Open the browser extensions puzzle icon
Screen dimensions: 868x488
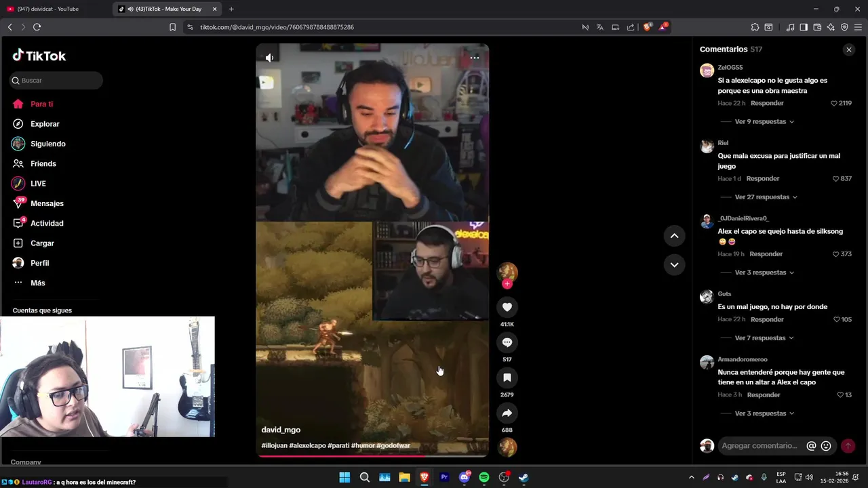(755, 27)
